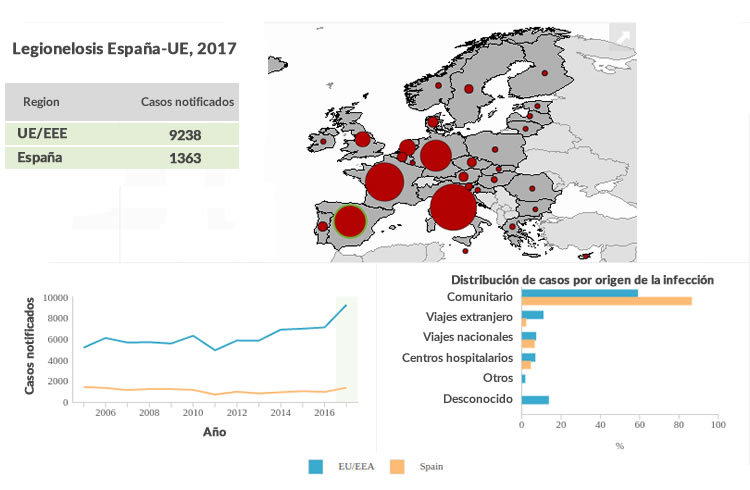Select Spain's green-outlined bubble on the map
Screen dimensions: 750x490
[350, 221]
